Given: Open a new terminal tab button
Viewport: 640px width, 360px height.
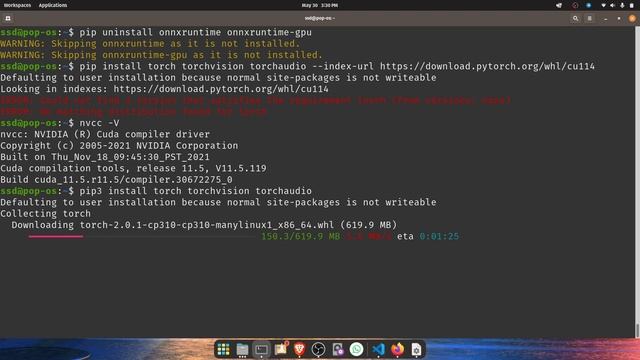Looking at the screenshot, I should [x=8, y=18].
